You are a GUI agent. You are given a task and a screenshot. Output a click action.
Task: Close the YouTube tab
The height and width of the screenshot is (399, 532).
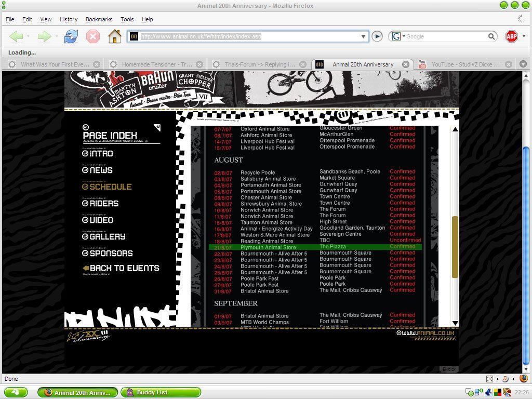coord(508,64)
